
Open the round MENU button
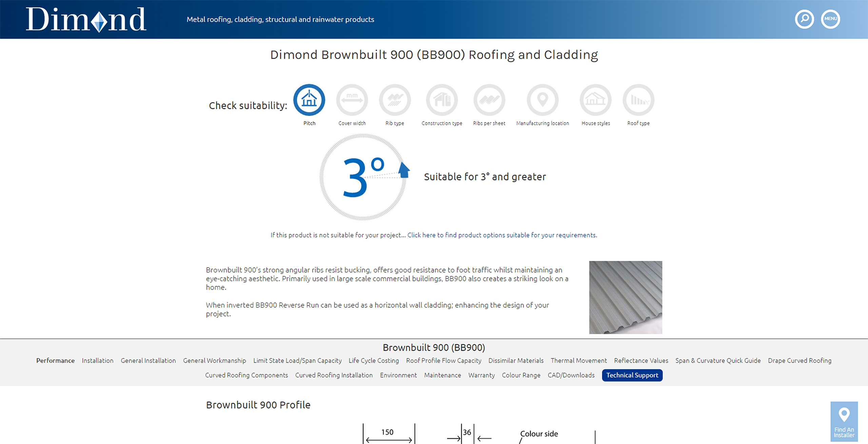830,19
